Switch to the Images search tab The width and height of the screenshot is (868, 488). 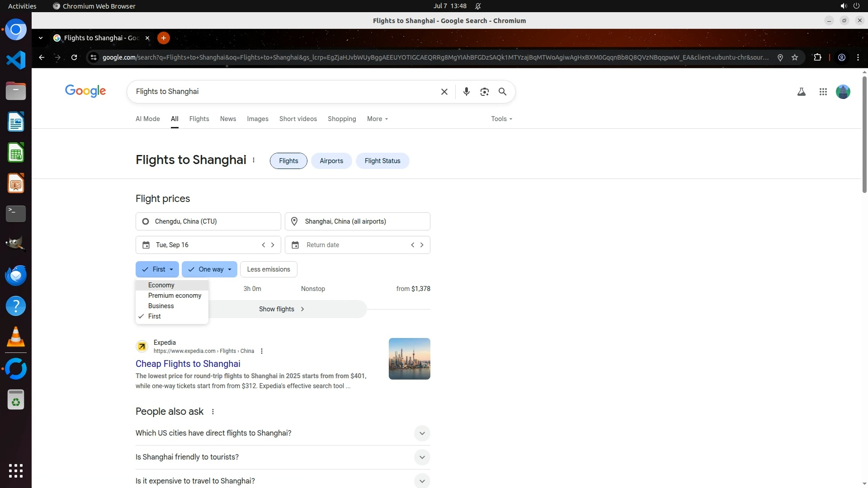[257, 119]
